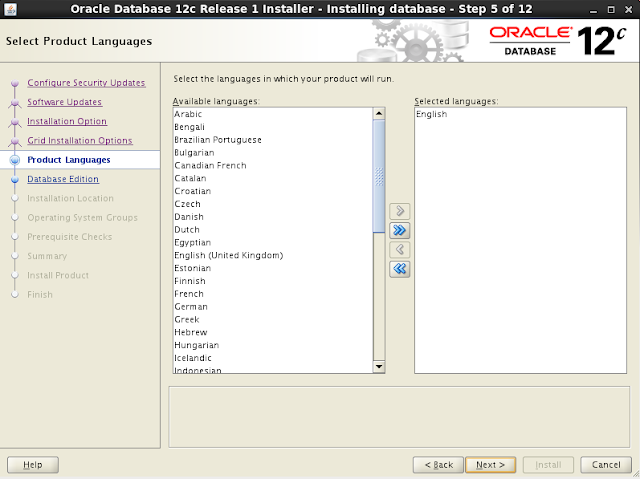Open the Installation Option step
Viewport: 640px width, 479px height.
[67, 121]
